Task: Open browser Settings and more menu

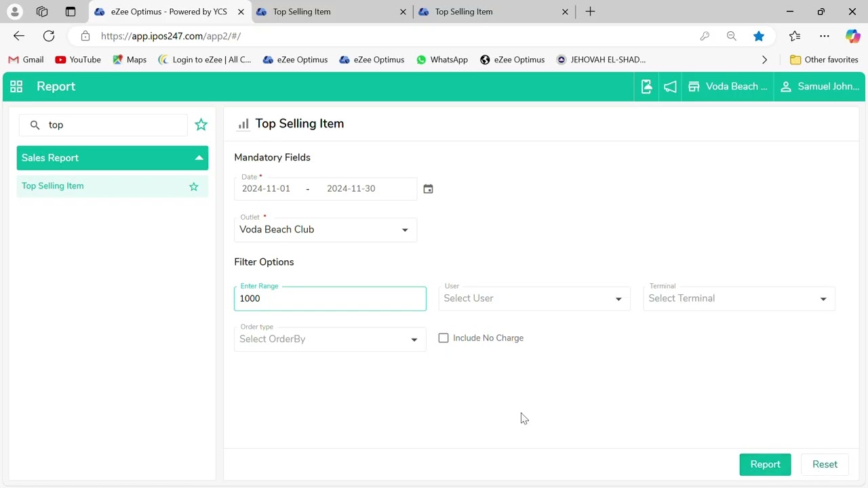Action: pyautogui.click(x=825, y=36)
